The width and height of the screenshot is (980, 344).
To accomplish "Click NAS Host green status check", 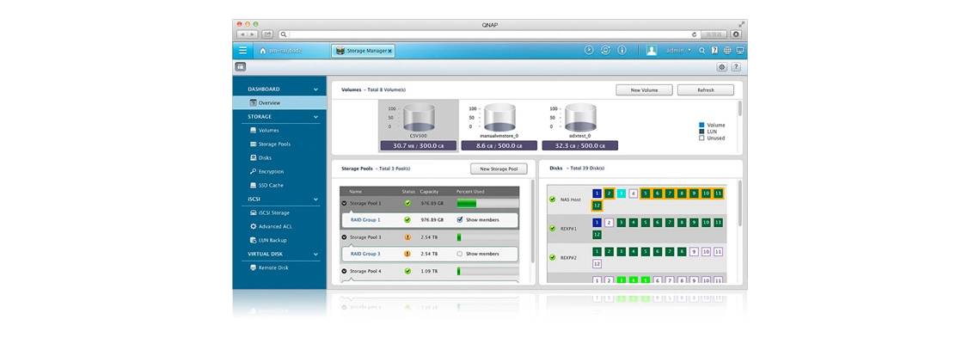I will [553, 200].
